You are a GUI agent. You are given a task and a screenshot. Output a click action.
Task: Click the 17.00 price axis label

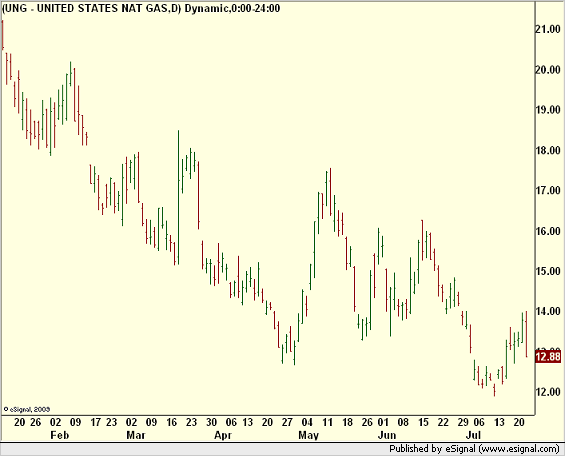pos(548,190)
